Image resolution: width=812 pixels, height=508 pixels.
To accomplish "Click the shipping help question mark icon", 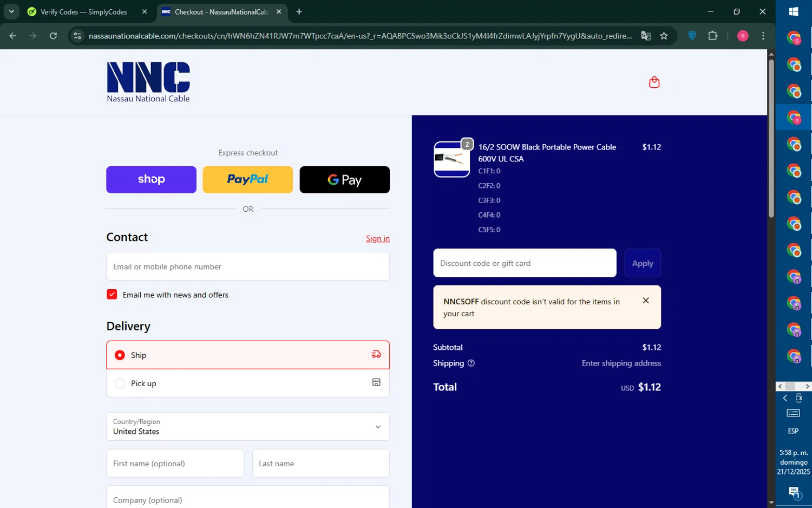I will [471, 363].
